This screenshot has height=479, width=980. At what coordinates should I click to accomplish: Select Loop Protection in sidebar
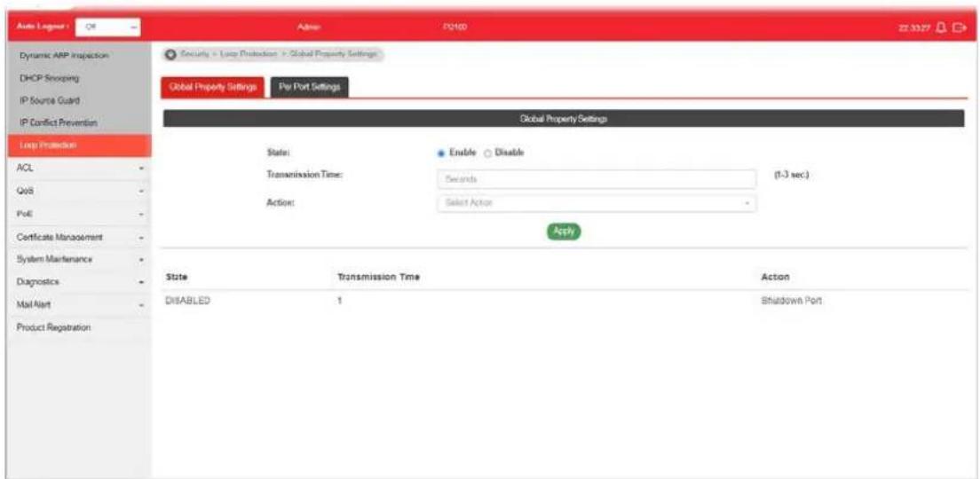79,145
